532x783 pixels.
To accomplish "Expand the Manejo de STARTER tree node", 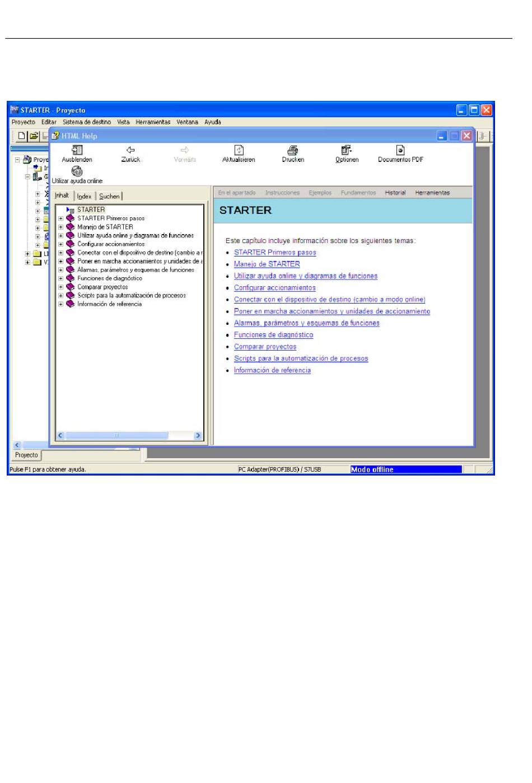I will [x=60, y=227].
